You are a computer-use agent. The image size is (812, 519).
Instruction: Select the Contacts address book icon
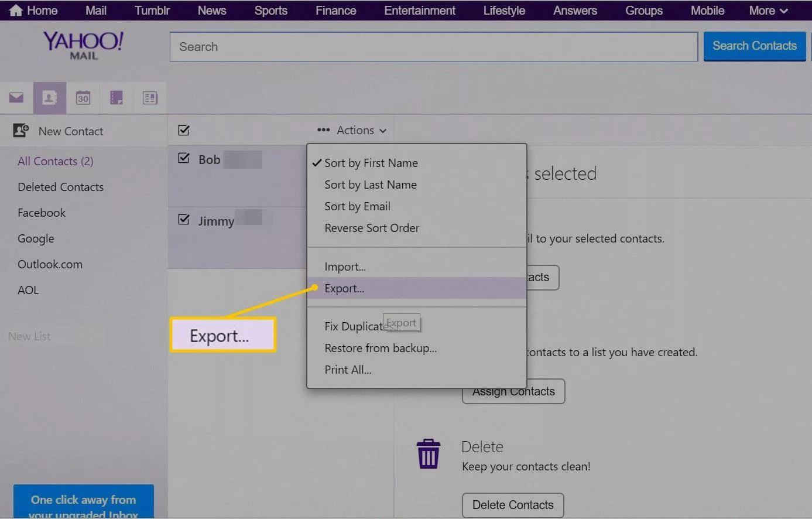(50, 98)
